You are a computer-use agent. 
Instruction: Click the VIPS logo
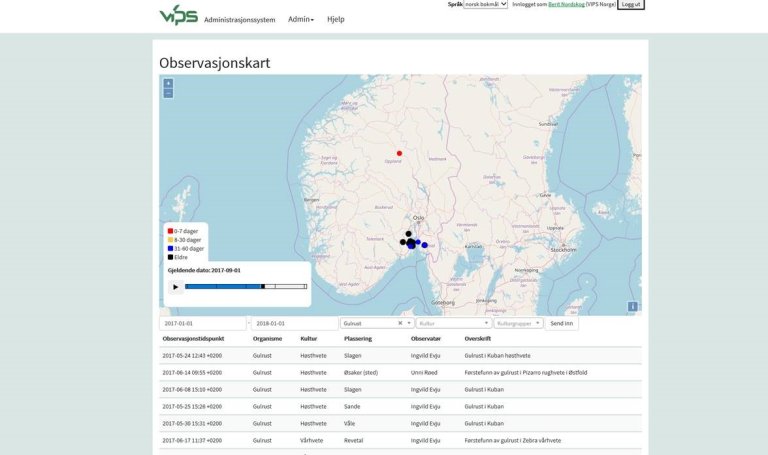point(179,15)
